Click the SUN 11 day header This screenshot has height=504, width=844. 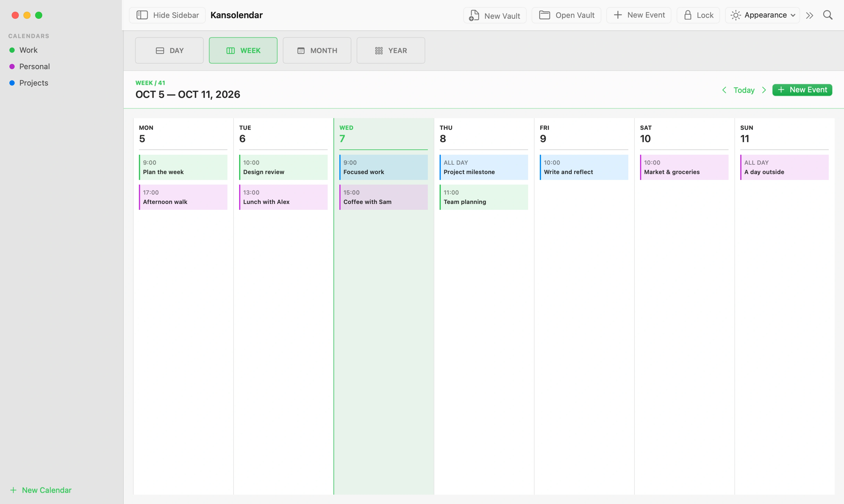coord(784,134)
